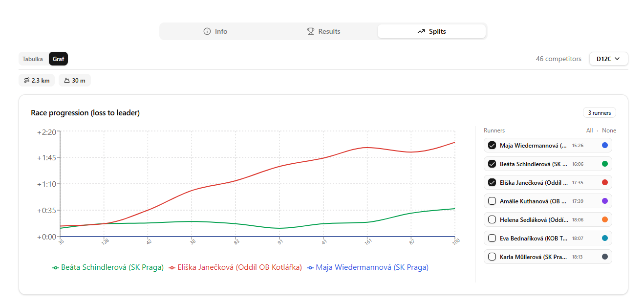Viewport: 644px width, 304px height.
Task: Deselect runners using None link
Action: 609,130
